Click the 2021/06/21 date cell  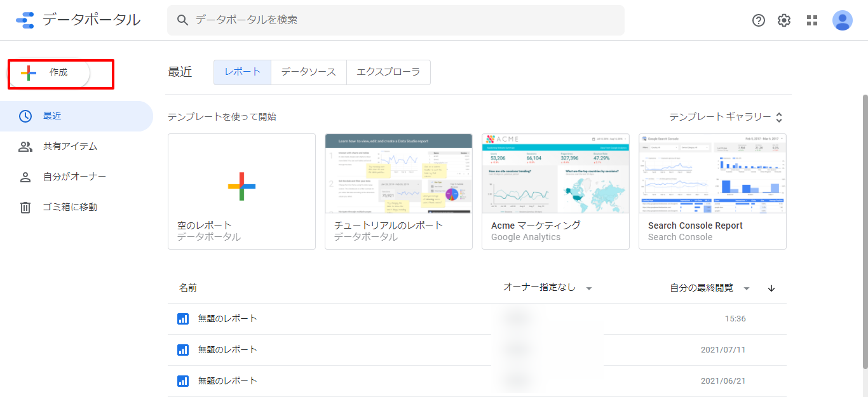[x=723, y=381]
